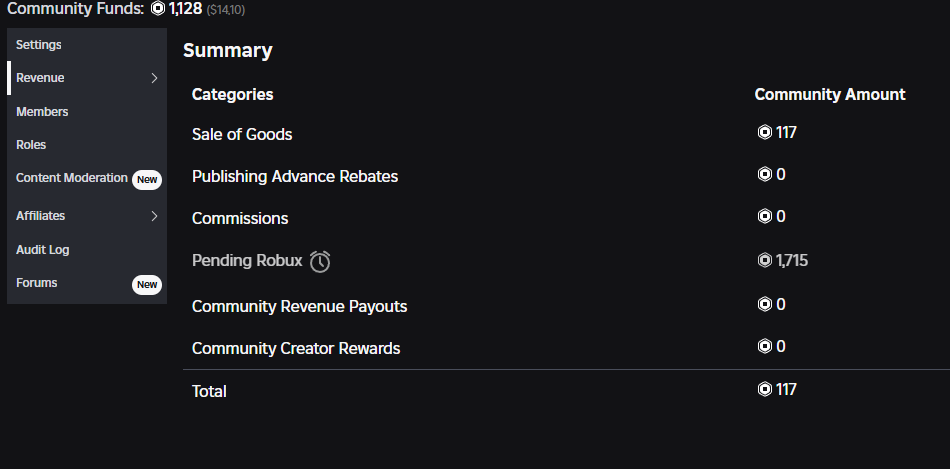Click the Robux icon beside Community Funds

tap(158, 8)
